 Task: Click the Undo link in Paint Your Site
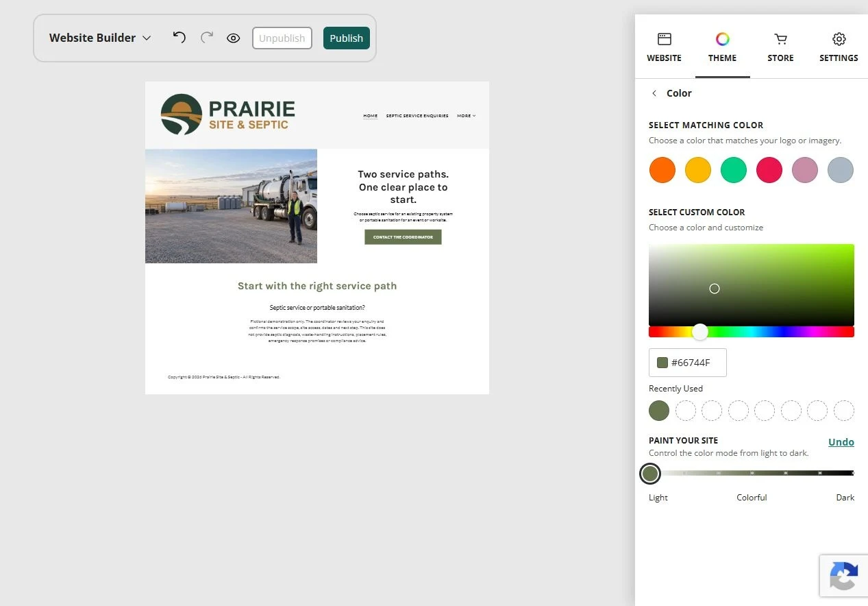coord(841,442)
